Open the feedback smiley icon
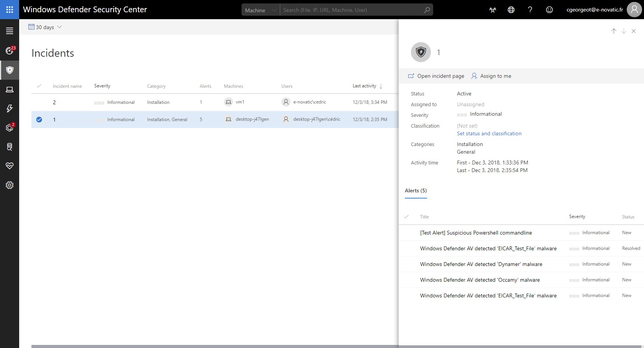This screenshot has width=644, height=348. coord(549,10)
